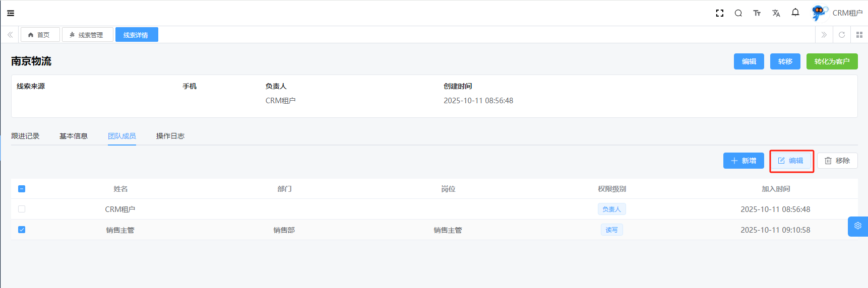Open the search magnifier icon
Viewport: 868px width, 288px height.
point(738,13)
